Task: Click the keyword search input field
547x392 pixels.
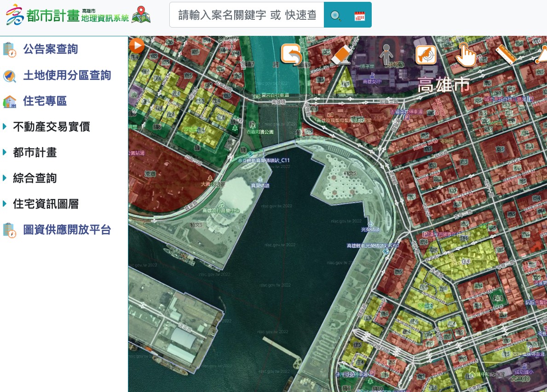Action: [247, 15]
